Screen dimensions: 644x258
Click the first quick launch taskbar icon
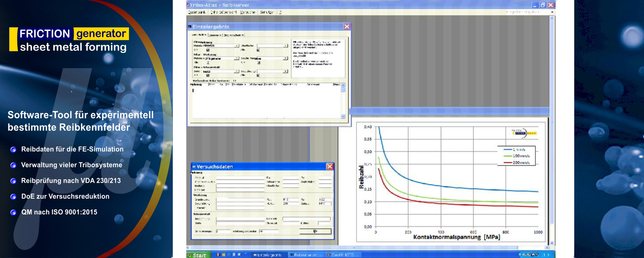click(218, 255)
